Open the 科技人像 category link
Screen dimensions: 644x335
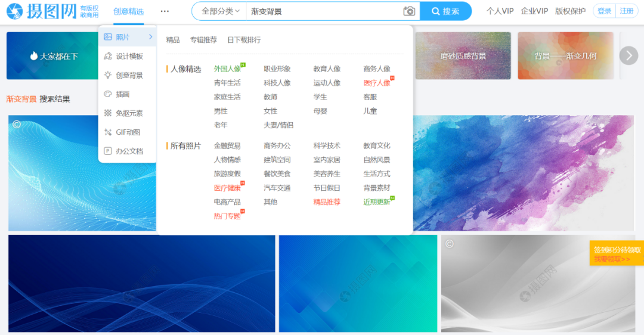(277, 83)
